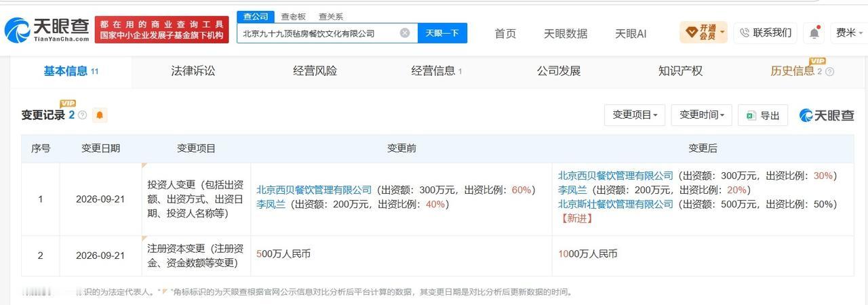Click the 变更前 column header
Viewport: 868px width, 305px height.
401,148
